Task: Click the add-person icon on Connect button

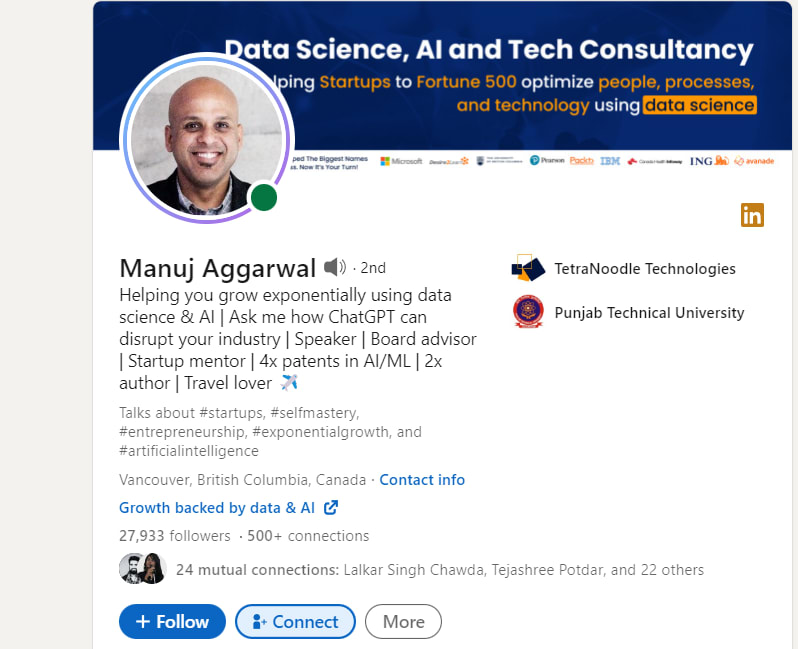Action: click(x=259, y=622)
